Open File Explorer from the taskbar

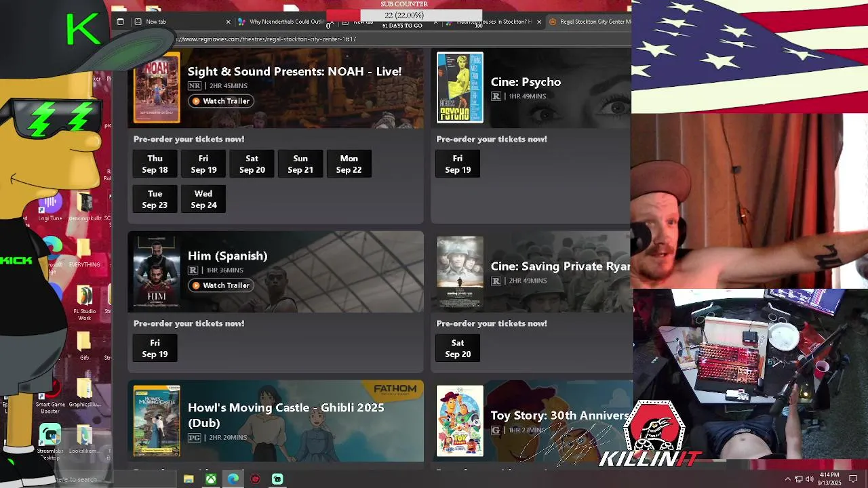[189, 479]
